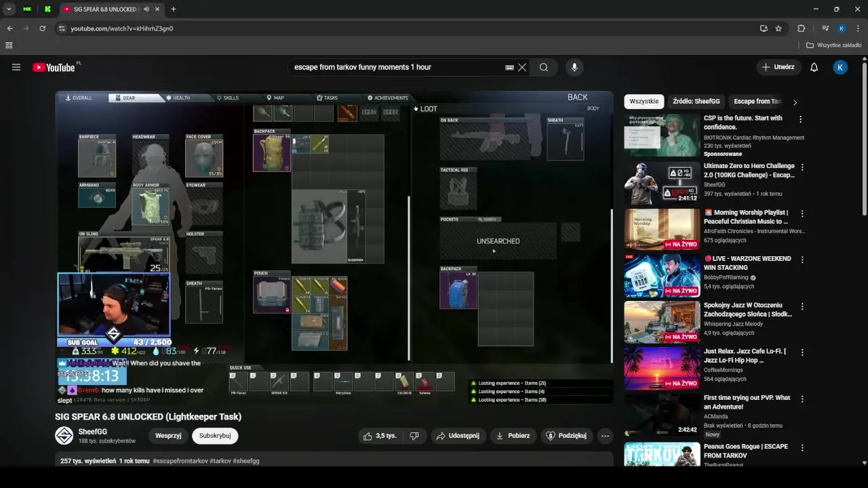Open SheefGG channel name link
This screenshot has width=868, height=488.
93,432
